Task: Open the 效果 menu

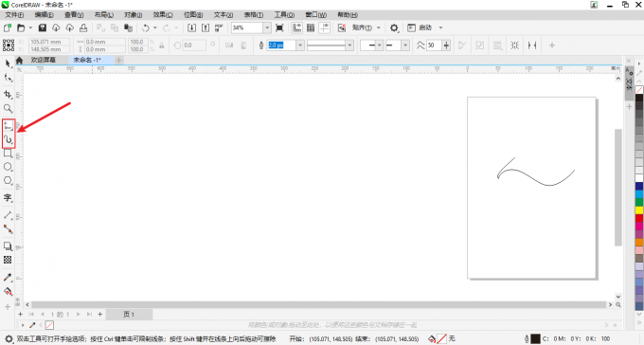Action: (x=163, y=15)
